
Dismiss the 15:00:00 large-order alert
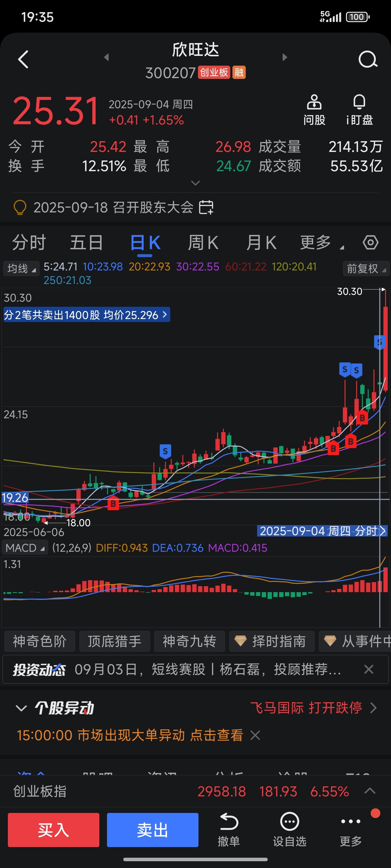[256, 735]
